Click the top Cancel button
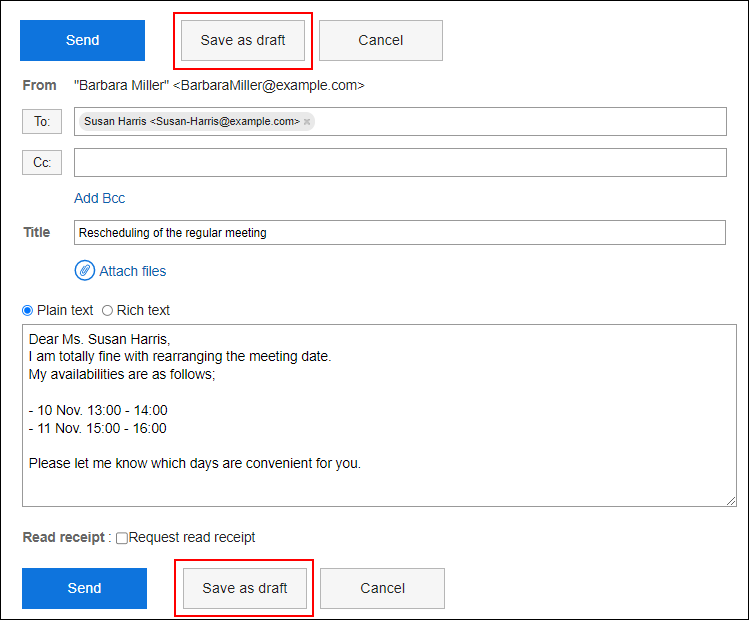 381,40
